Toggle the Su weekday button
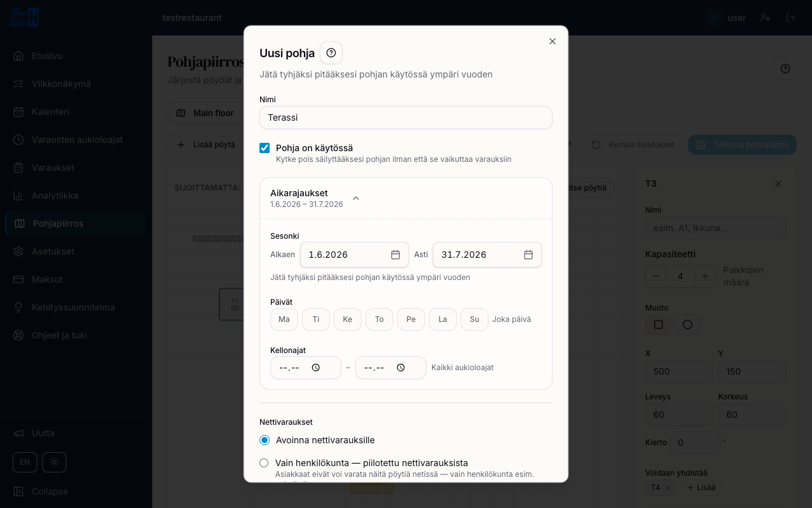This screenshot has width=812, height=508. tap(475, 319)
